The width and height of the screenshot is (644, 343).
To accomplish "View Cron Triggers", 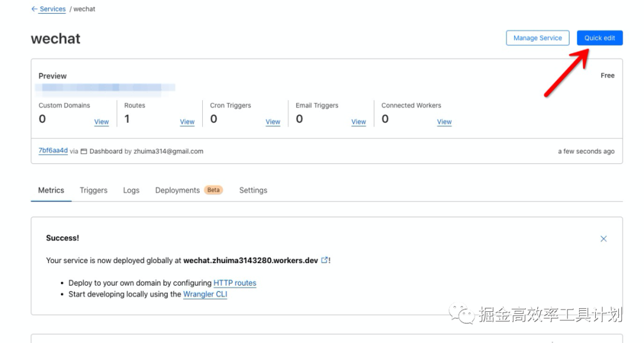I will 273,122.
